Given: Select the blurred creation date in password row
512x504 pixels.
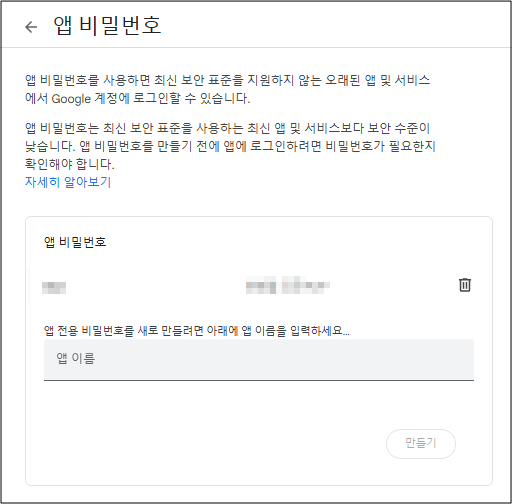Looking at the screenshot, I should 288,285.
